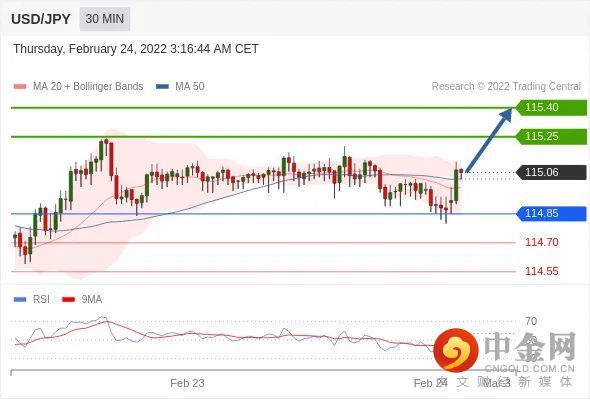This screenshot has height=400, width=590.
Task: Click the blue upward trend arrow
Action: (x=489, y=140)
